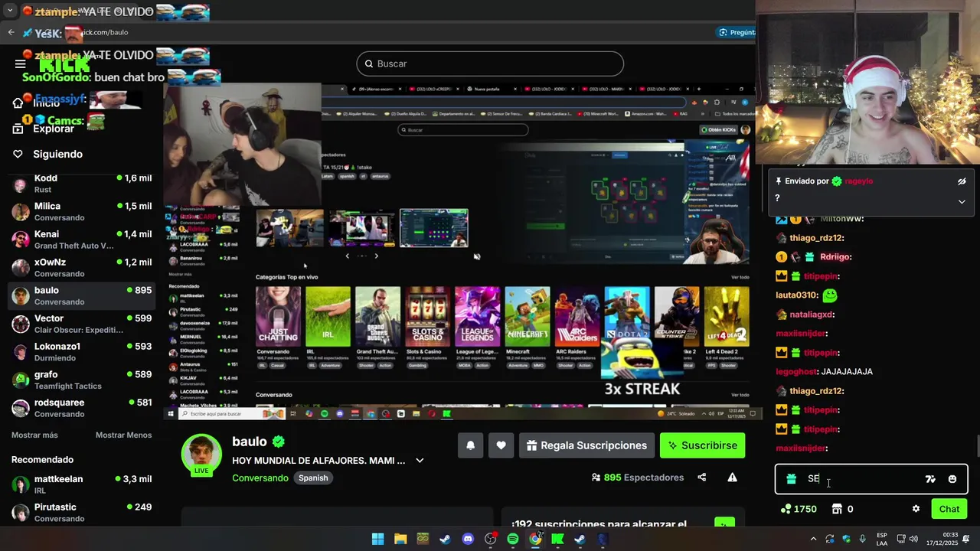Screen dimensions: 980x551
Task: Focus the Buscar search field
Action: click(490, 64)
